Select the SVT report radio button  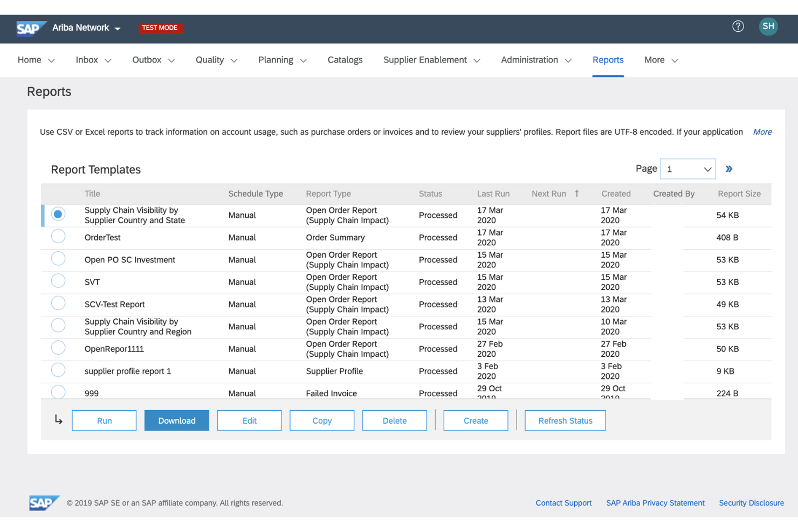click(x=58, y=281)
